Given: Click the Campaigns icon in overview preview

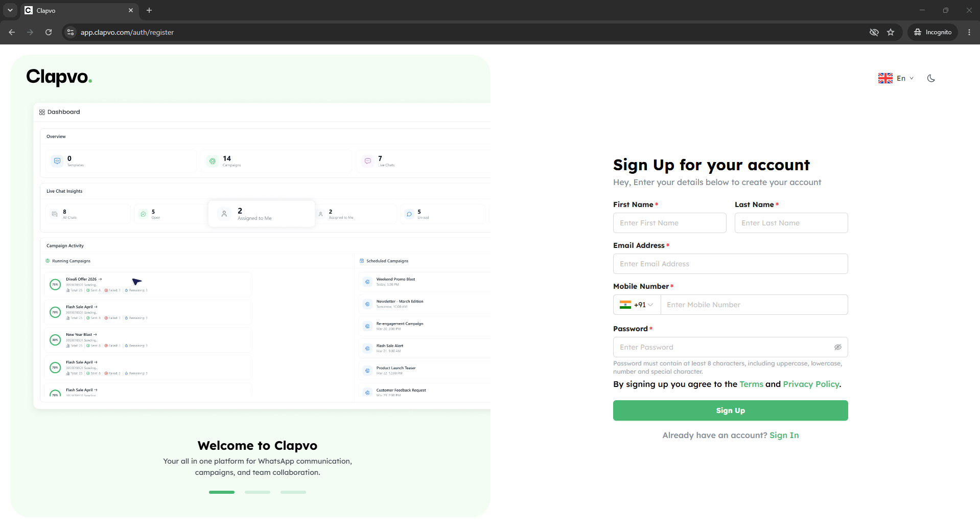Looking at the screenshot, I should pos(213,161).
